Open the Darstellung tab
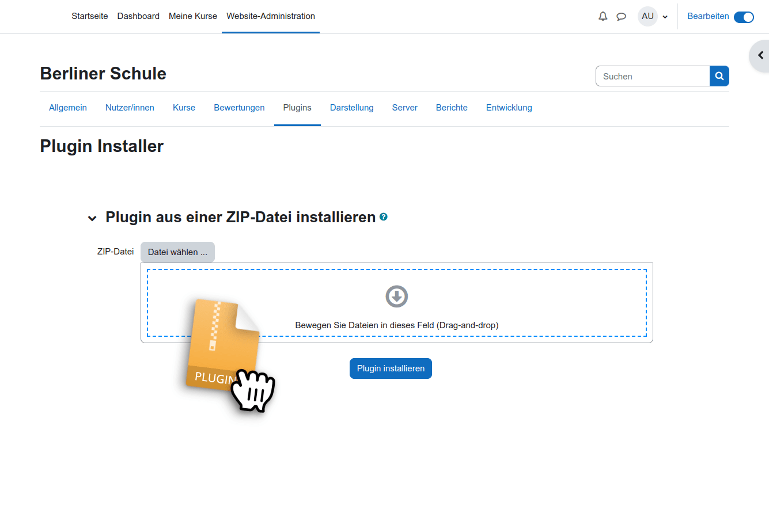This screenshot has height=532, width=769. pos(351,108)
